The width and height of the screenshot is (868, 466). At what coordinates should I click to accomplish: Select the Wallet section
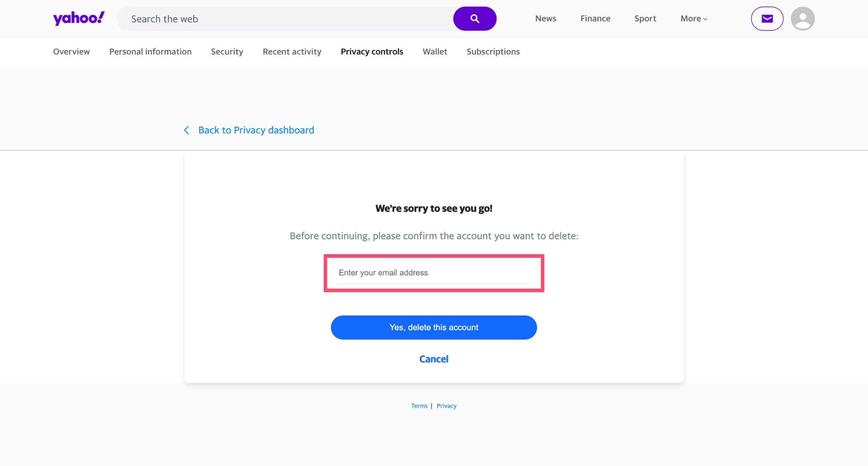[x=434, y=51]
